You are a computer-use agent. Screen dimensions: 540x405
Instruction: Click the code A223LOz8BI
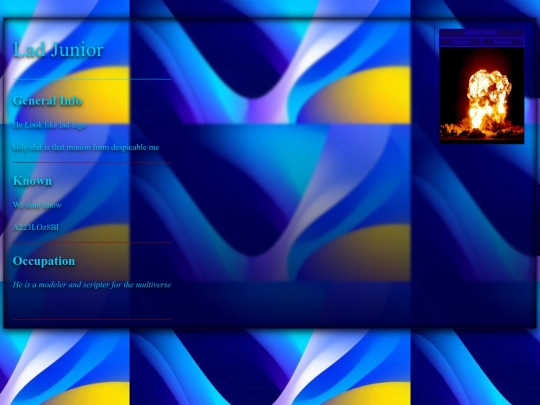(x=36, y=227)
